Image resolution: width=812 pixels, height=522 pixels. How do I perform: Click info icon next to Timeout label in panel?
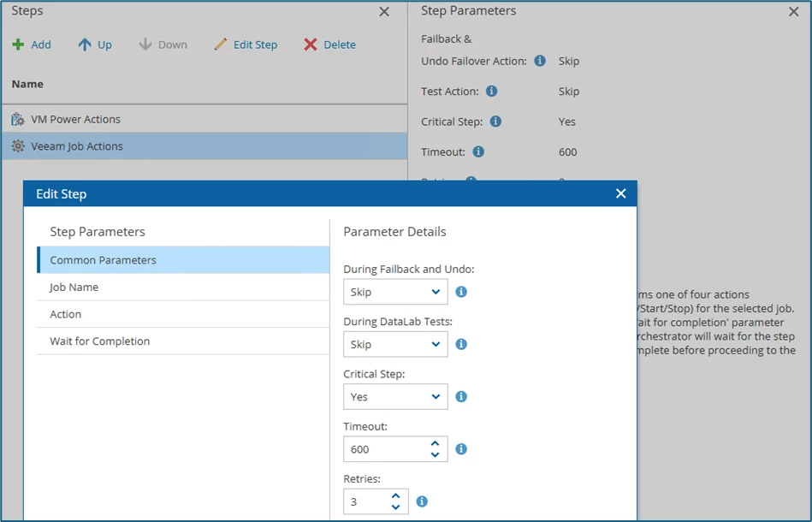click(x=478, y=151)
